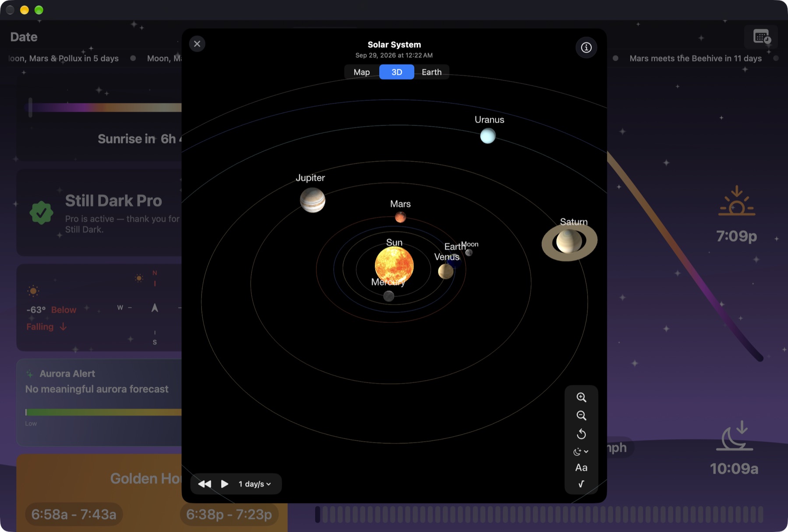Click the aurora forecast level bar
The image size is (788, 532).
tap(103, 412)
